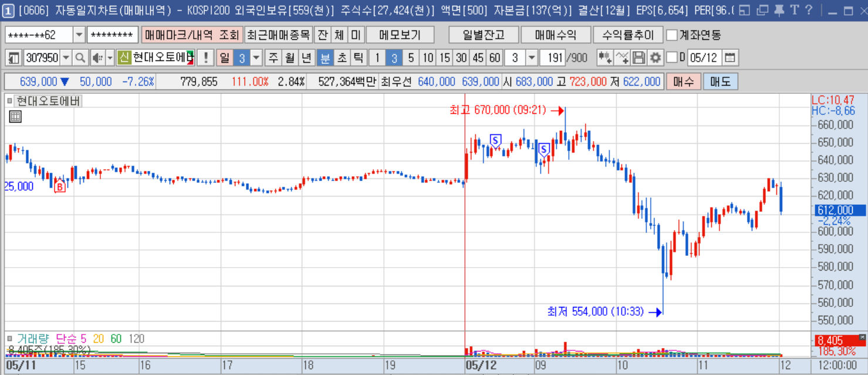Click the add candlestick chart icon

point(606,58)
